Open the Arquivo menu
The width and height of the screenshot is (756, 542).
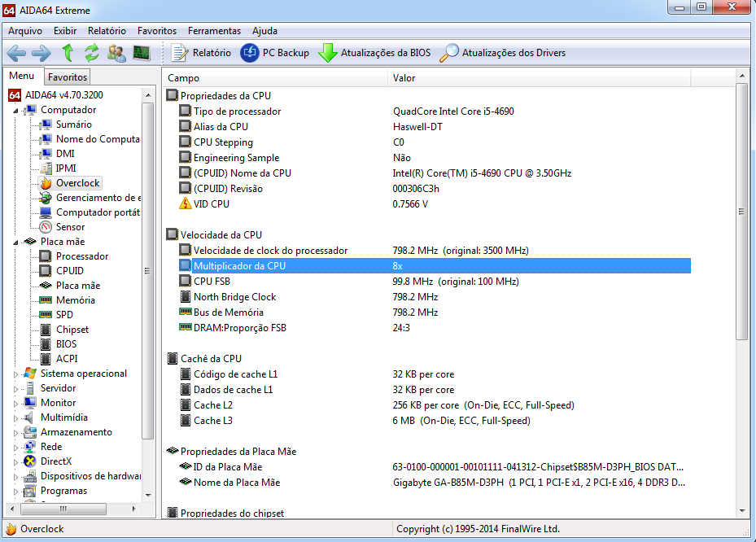[25, 31]
